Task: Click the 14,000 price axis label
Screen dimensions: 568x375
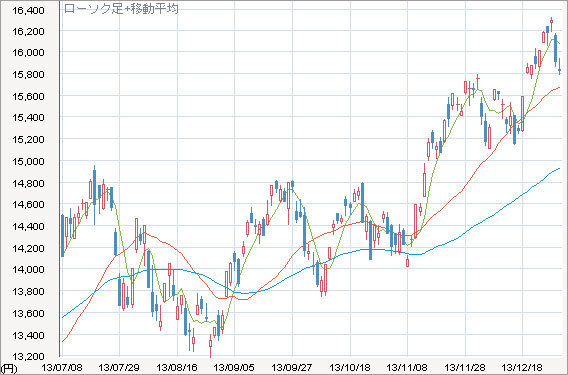Action: coord(28,270)
